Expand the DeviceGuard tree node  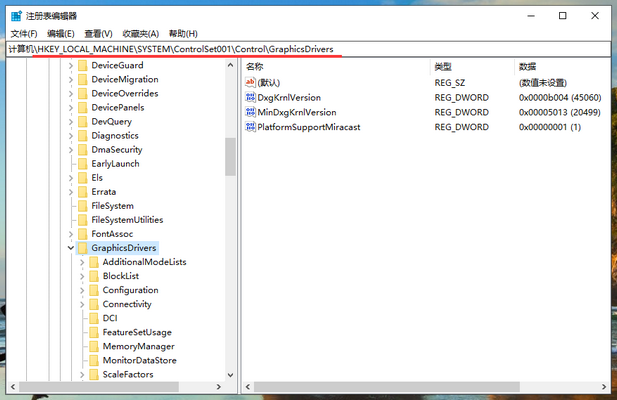pos(70,65)
